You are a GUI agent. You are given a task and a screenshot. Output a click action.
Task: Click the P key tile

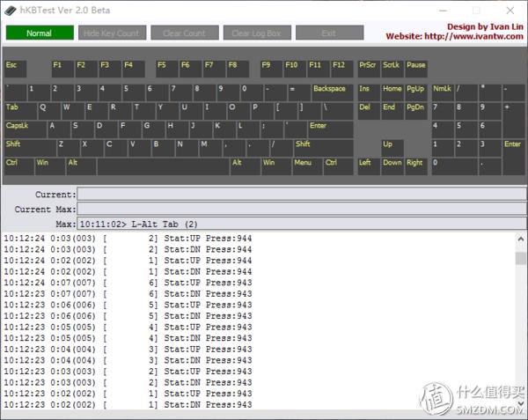point(262,111)
